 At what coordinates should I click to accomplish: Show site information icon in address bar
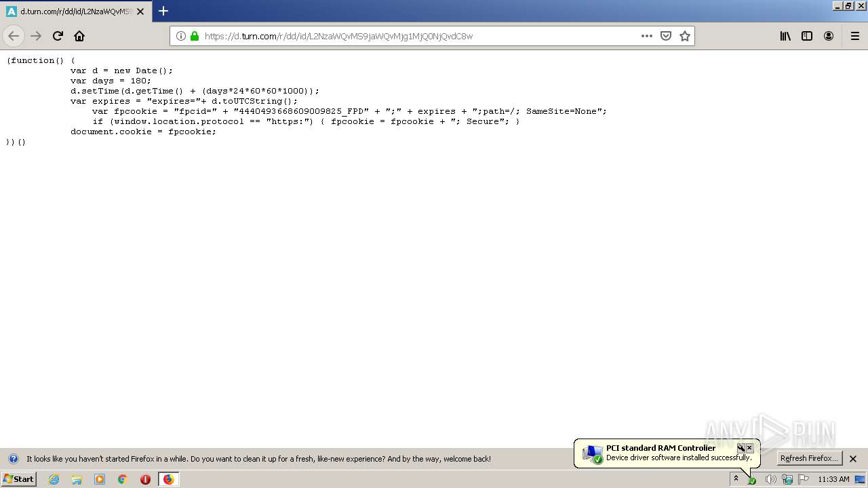coord(181,36)
